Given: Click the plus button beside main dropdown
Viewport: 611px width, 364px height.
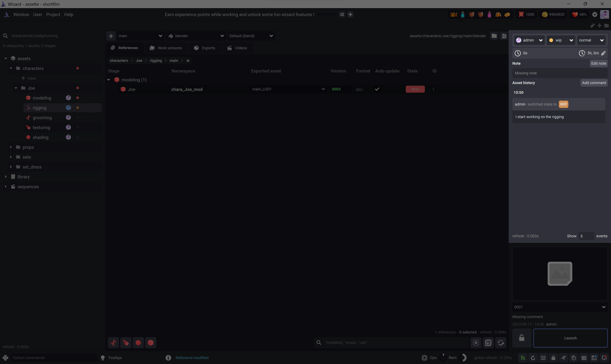Looking at the screenshot, I should tap(111, 36).
